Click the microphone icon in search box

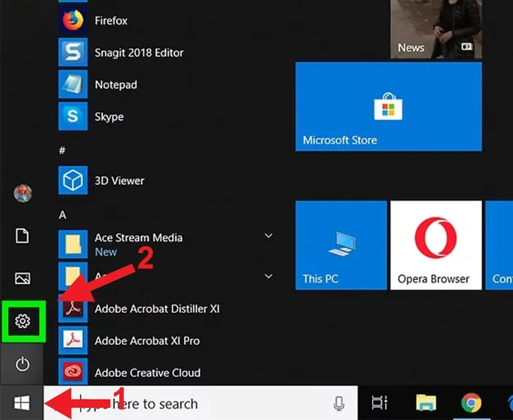point(339,403)
